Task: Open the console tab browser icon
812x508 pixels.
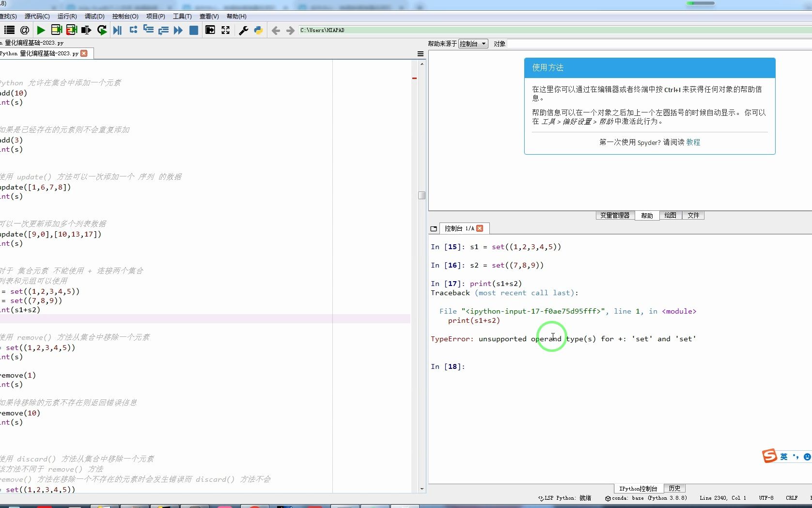Action: coord(434,228)
